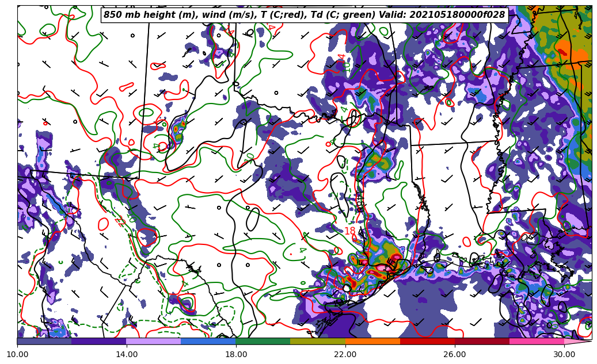Click the red 22 temperature contour label

[x=120, y=221]
